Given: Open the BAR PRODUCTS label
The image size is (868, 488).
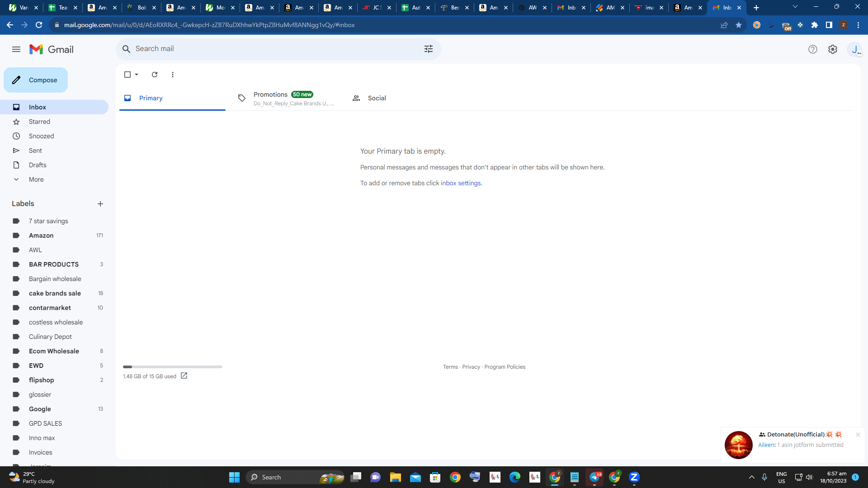Looking at the screenshot, I should pos(54,264).
